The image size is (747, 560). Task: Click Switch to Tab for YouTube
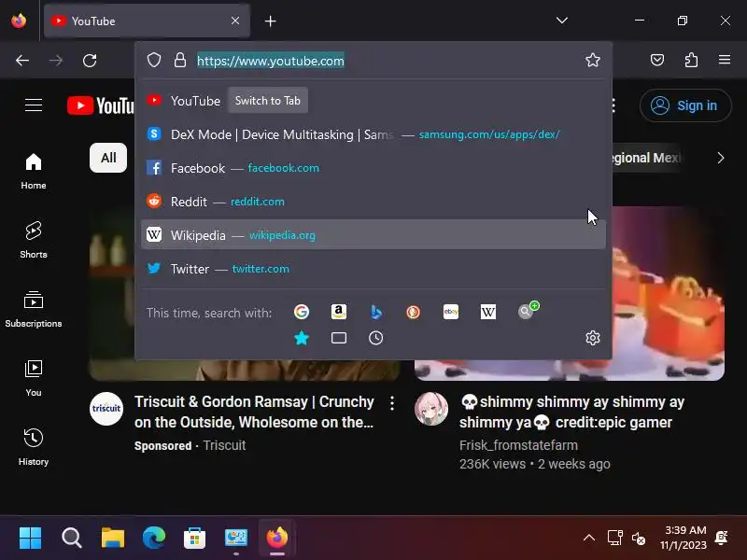(268, 101)
